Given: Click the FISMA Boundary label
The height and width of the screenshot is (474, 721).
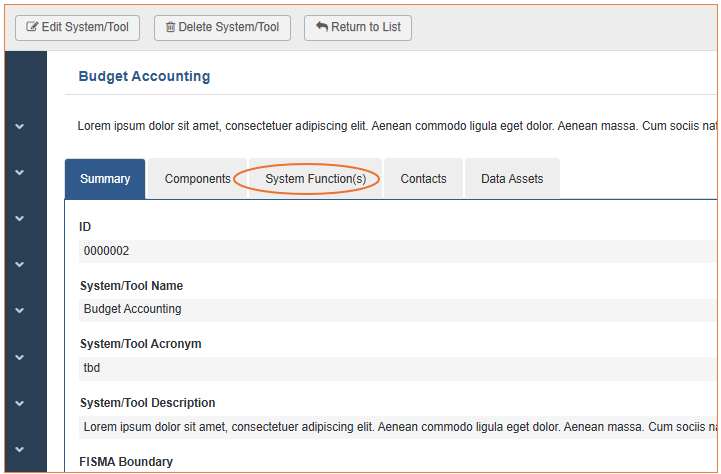Looking at the screenshot, I should click(x=126, y=462).
